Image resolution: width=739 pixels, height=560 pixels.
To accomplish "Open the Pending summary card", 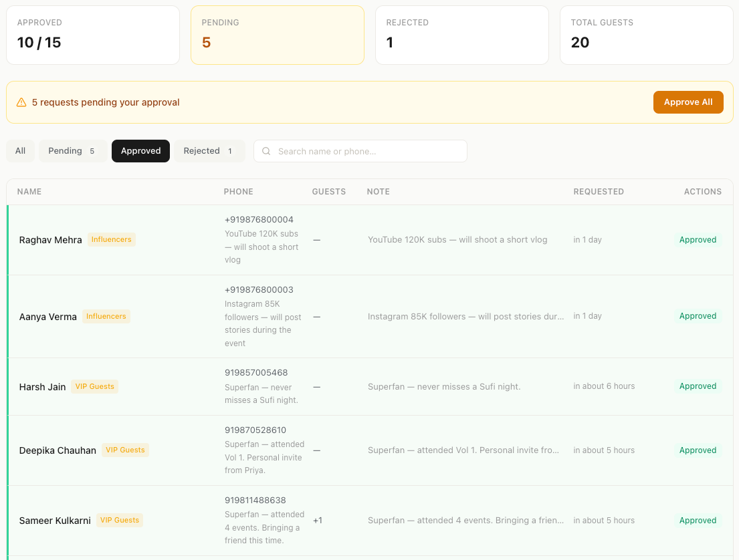I will [277, 35].
